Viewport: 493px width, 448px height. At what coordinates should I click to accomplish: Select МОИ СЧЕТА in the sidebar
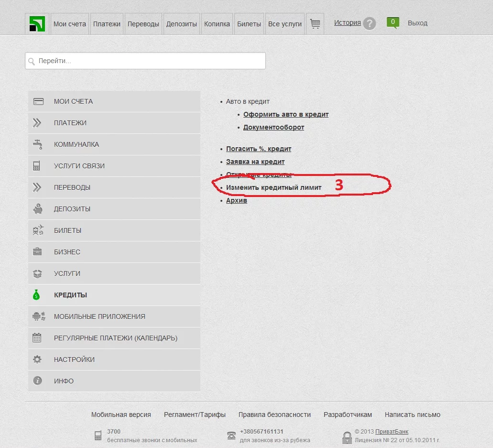click(x=114, y=101)
